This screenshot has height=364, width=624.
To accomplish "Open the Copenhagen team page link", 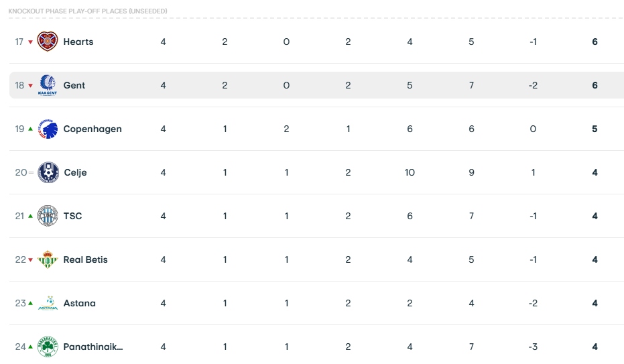I will (92, 129).
